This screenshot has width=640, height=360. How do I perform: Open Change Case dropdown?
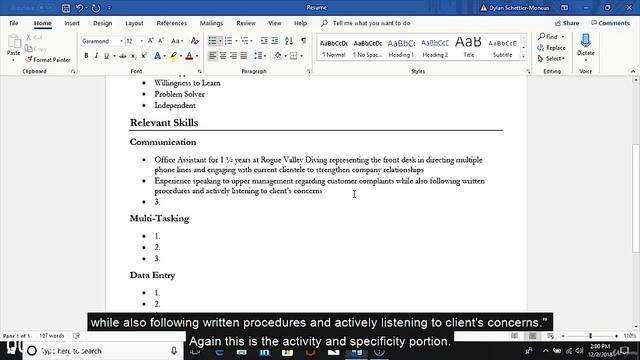click(177, 41)
